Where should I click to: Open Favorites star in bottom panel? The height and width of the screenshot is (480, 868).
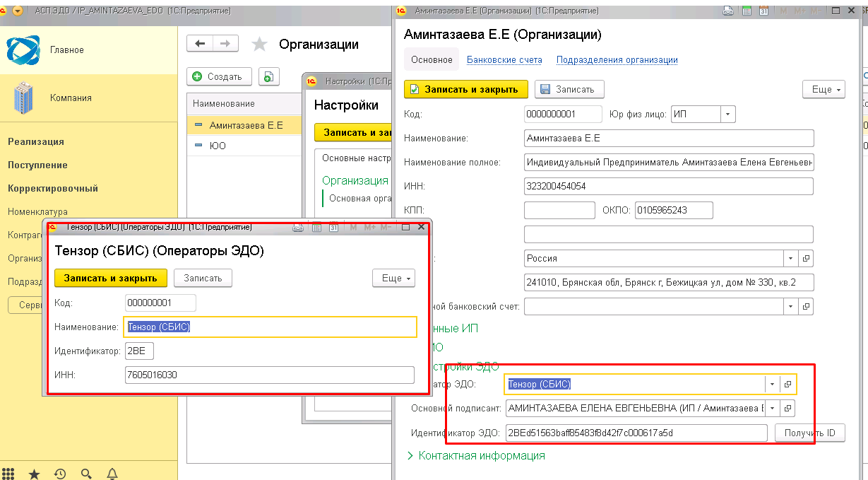(x=34, y=473)
